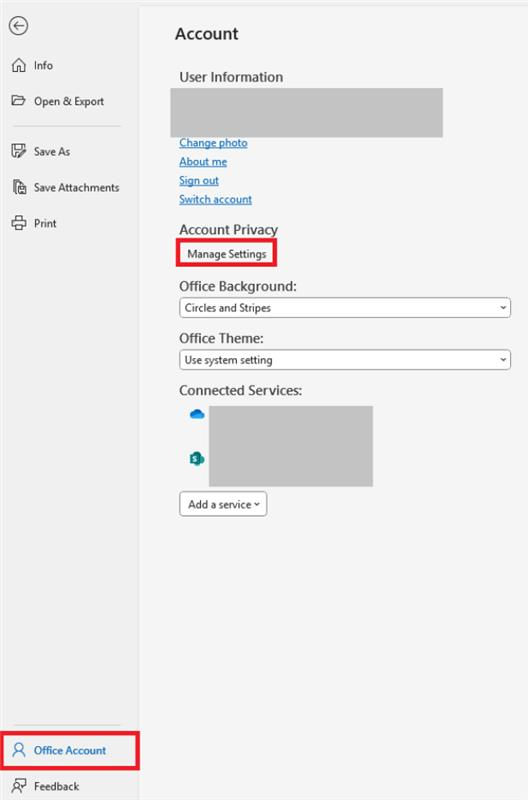Open the Office Background dropdown
528x800 pixels.
click(x=345, y=308)
